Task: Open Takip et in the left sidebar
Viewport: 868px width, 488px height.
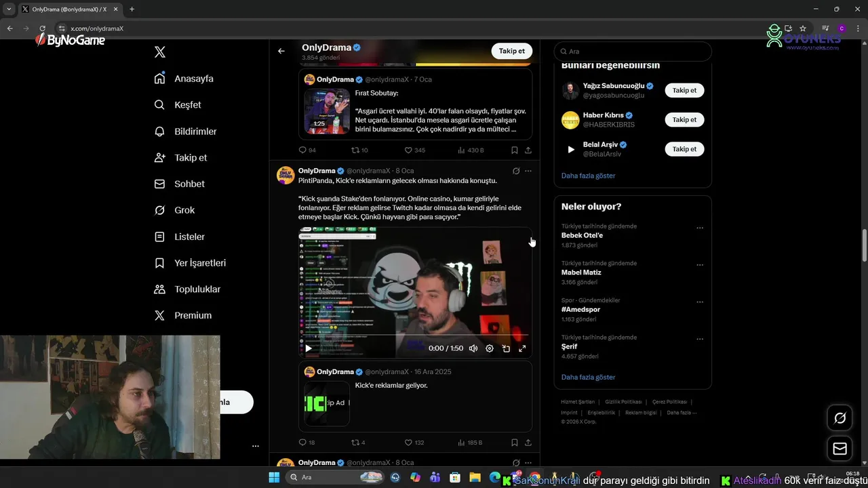Action: click(180, 158)
